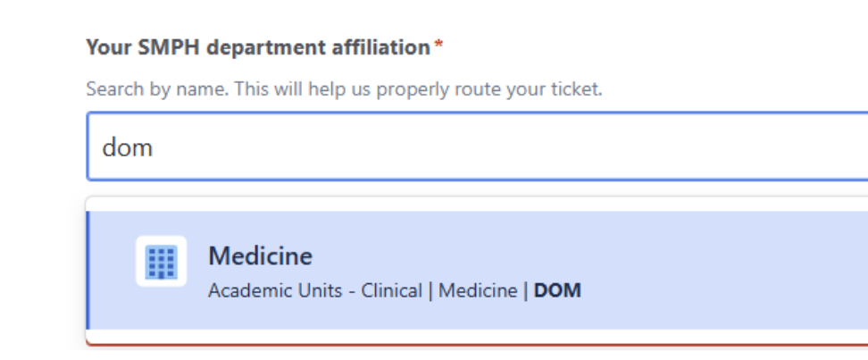This screenshot has height=360, width=868.
Task: Click the building icon beside Medicine
Action: (161, 262)
